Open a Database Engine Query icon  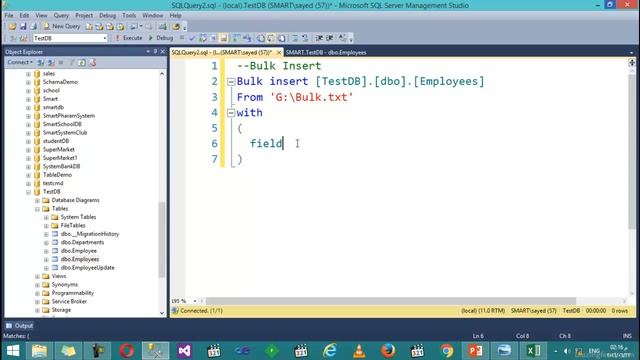point(89,27)
